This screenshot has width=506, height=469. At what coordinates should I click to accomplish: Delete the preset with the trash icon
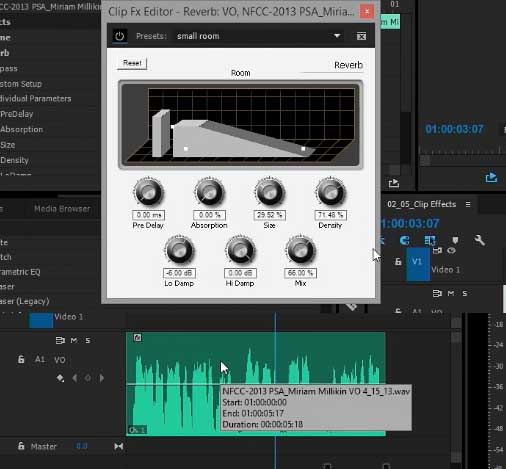[x=361, y=36]
